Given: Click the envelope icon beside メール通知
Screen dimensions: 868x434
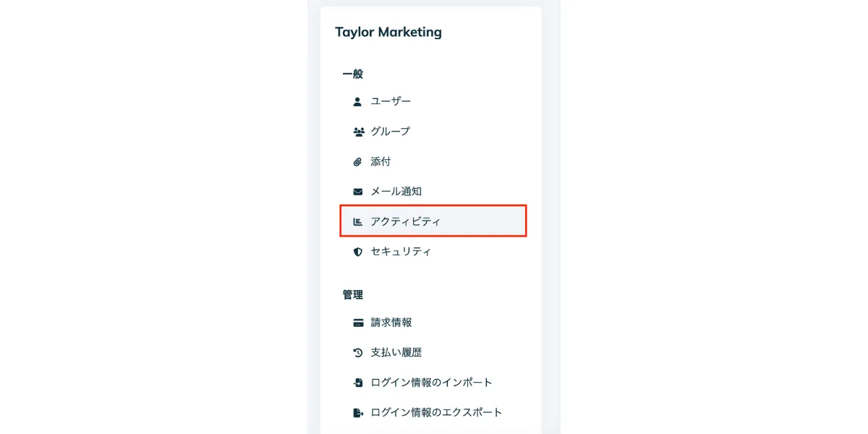Looking at the screenshot, I should [x=357, y=192].
